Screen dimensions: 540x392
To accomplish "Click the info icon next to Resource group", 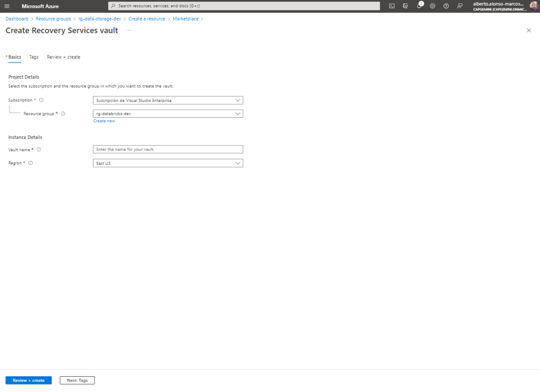I will 63,113.
